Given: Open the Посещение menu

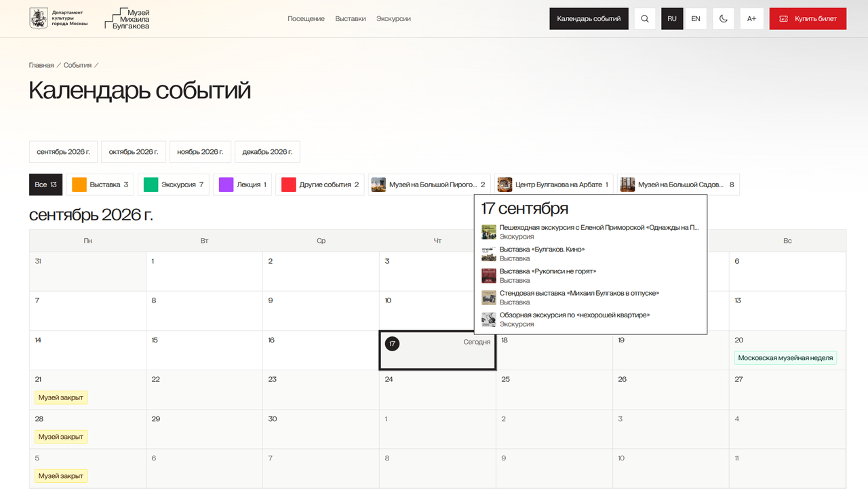Looking at the screenshot, I should click(x=306, y=19).
